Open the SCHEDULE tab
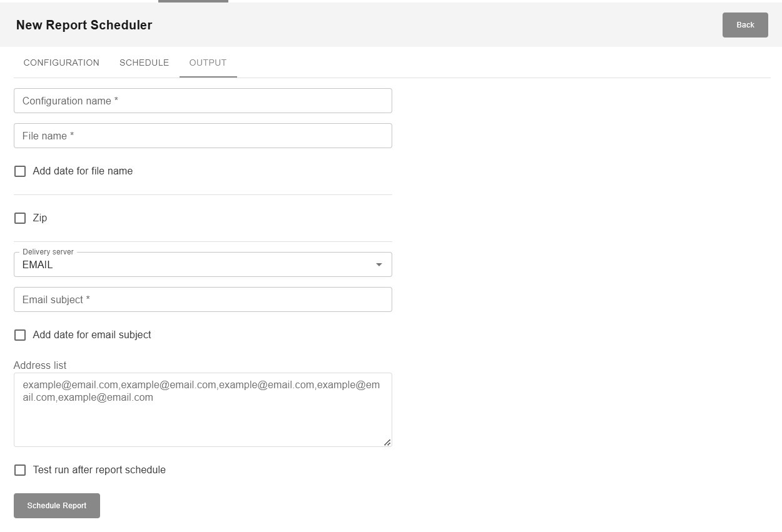 click(x=144, y=63)
